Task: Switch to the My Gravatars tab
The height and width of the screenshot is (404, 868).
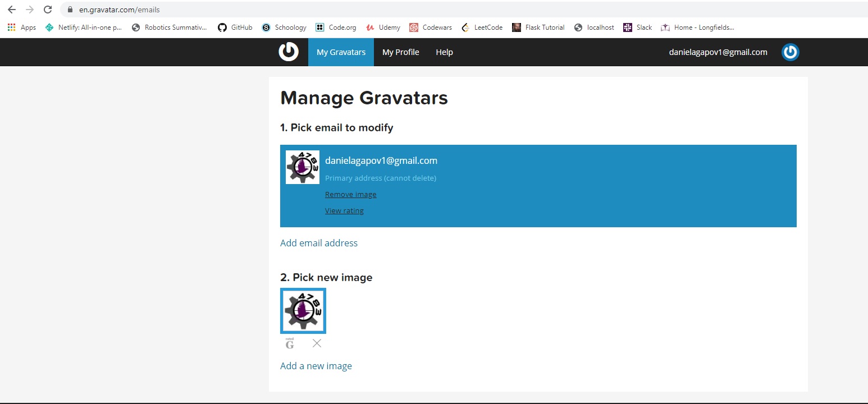Action: point(341,52)
